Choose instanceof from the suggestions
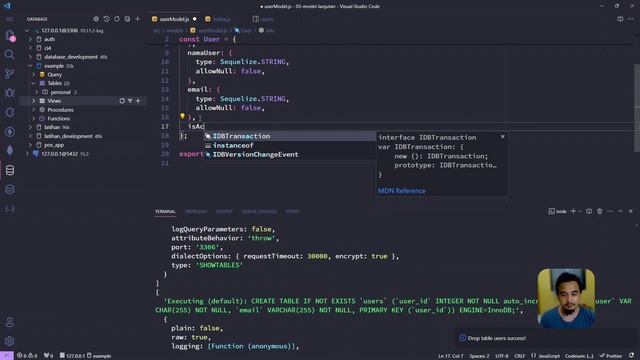Screen dimensions: 640x360 point(290,145)
